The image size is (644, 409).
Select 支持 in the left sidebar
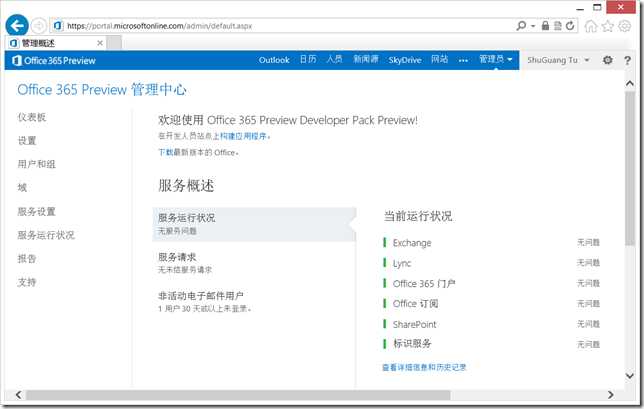[27, 282]
